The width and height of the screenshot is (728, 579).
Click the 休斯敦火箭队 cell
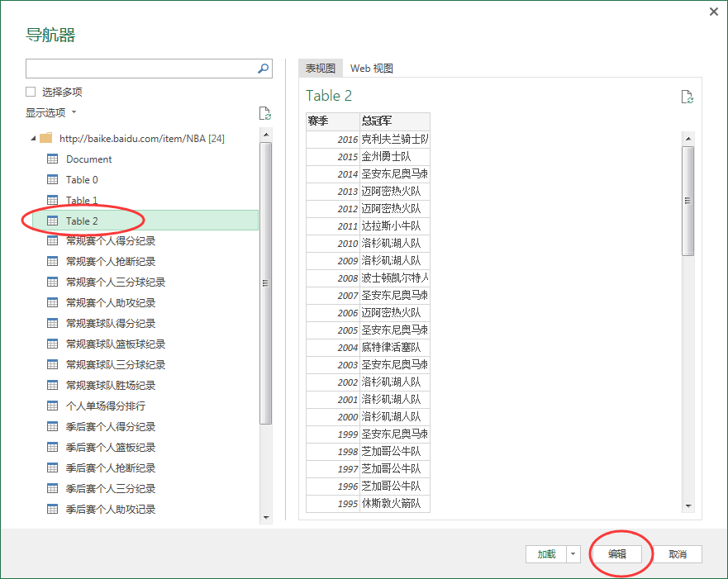[395, 503]
